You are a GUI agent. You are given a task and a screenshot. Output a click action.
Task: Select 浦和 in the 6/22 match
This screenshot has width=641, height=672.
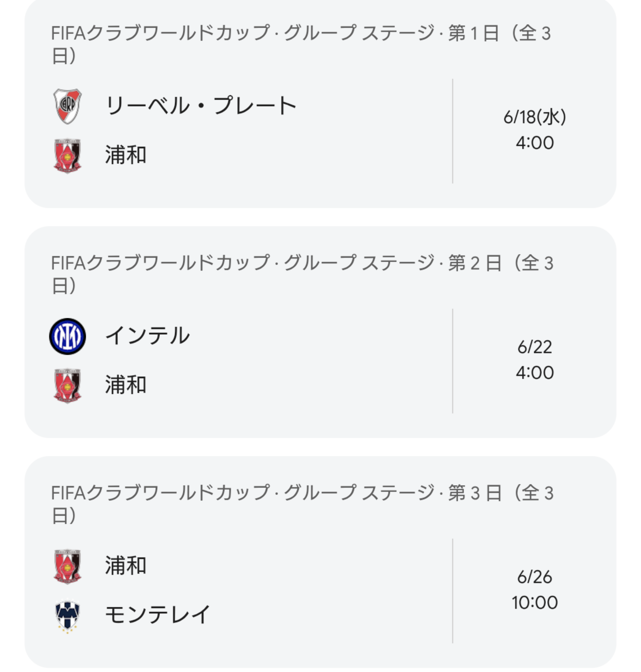(x=126, y=385)
